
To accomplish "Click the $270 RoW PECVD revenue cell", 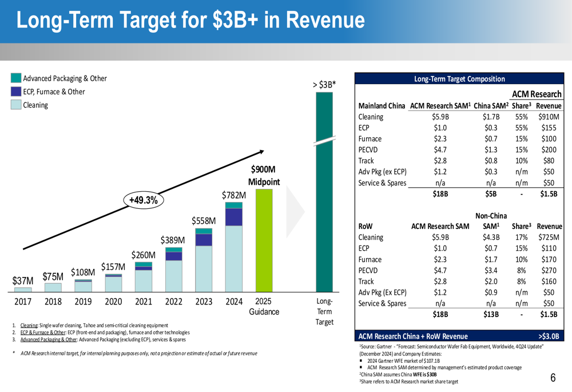I will [x=549, y=271].
